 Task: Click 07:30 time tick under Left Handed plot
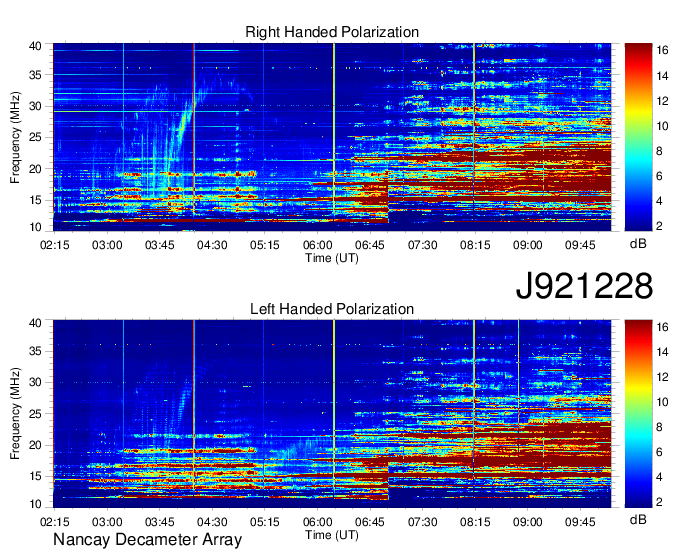pos(422,522)
